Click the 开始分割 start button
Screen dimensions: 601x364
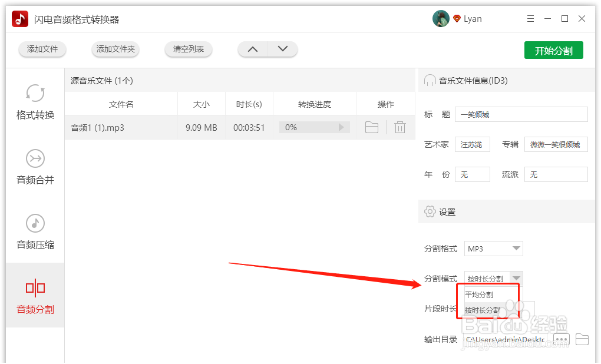coord(553,50)
